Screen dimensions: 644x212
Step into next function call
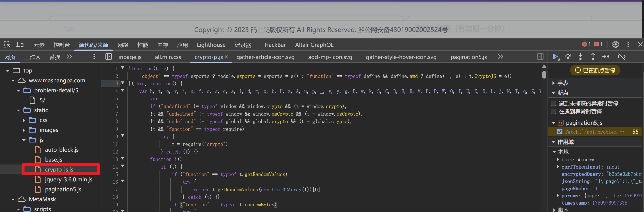coord(580,57)
